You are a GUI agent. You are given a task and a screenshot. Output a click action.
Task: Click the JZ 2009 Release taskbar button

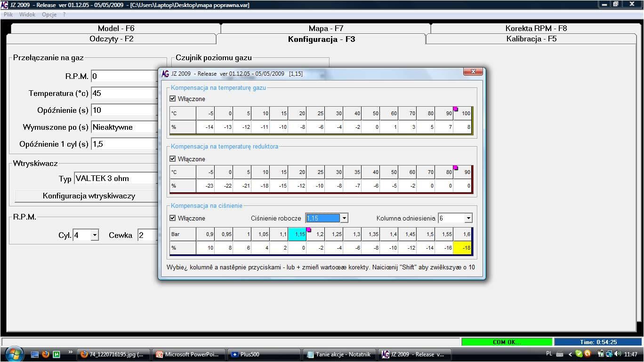coord(415,354)
